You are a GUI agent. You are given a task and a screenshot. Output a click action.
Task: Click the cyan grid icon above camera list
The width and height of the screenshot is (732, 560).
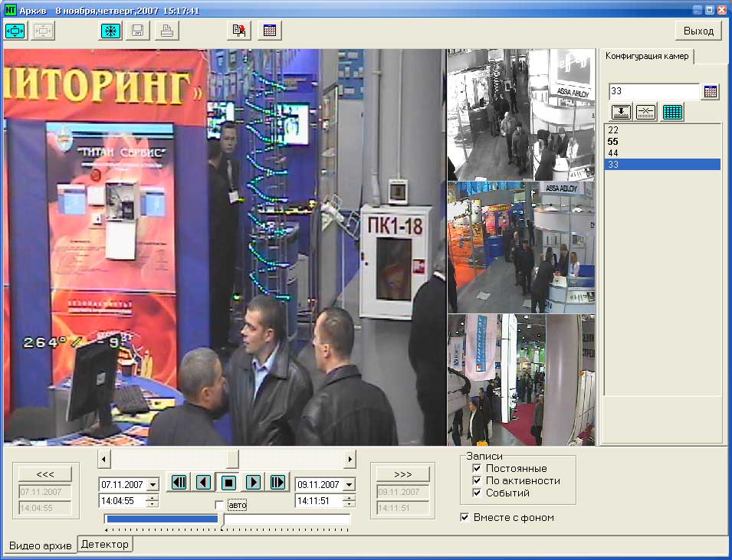click(x=672, y=112)
